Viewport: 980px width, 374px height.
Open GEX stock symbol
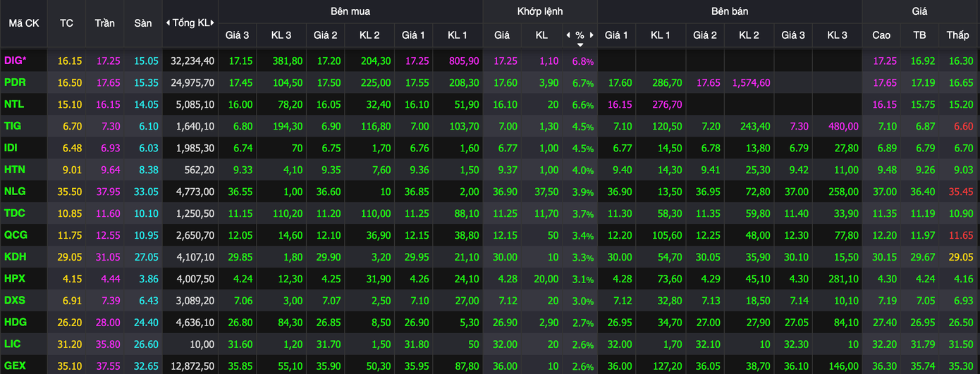click(x=14, y=366)
